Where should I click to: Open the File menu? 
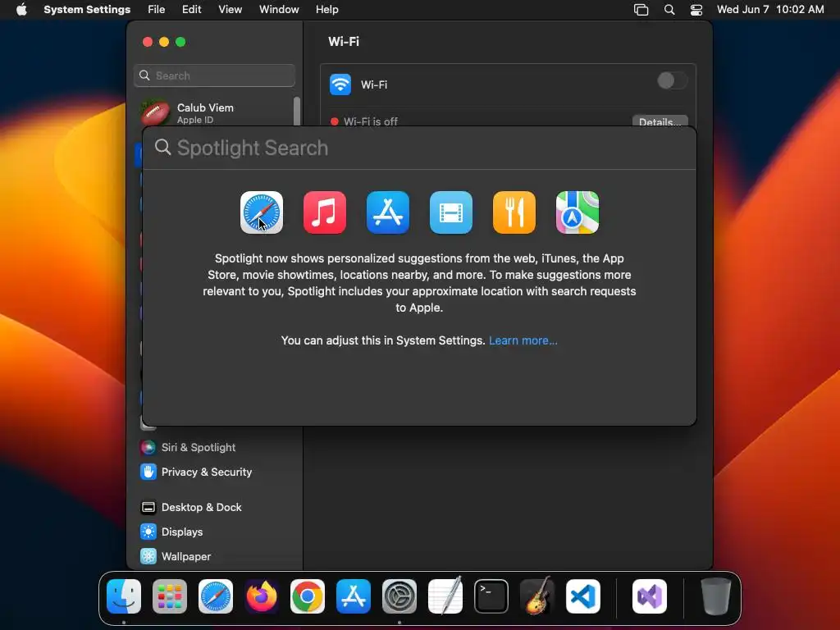click(157, 10)
